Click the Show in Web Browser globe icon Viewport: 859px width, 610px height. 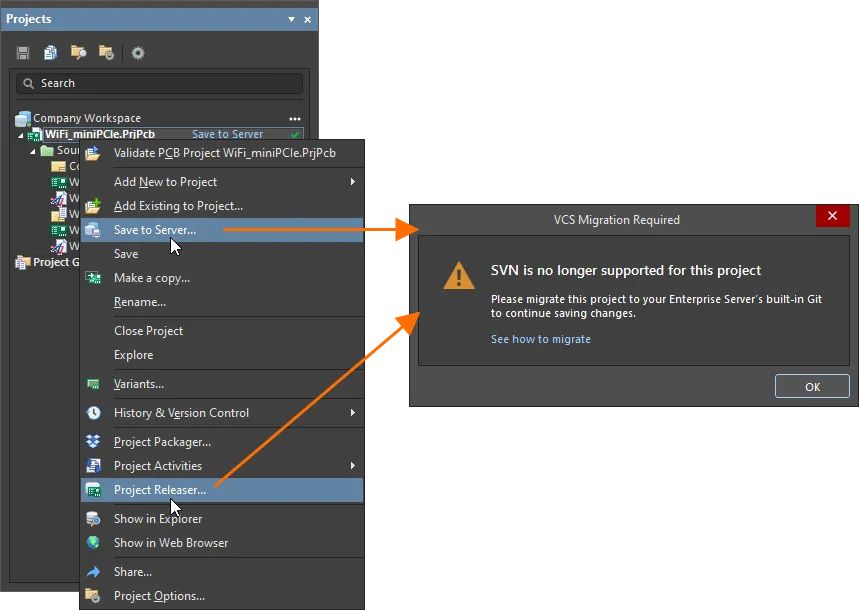click(x=93, y=543)
